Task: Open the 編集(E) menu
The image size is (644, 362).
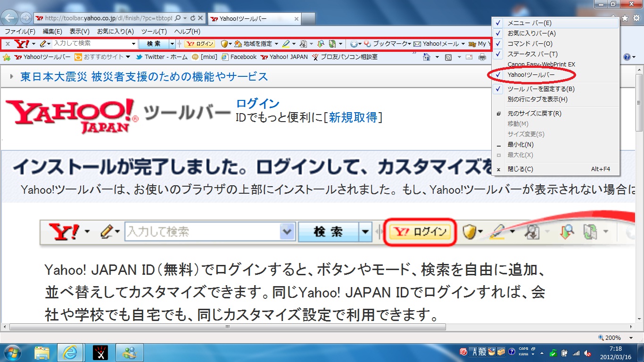Action: point(52,32)
